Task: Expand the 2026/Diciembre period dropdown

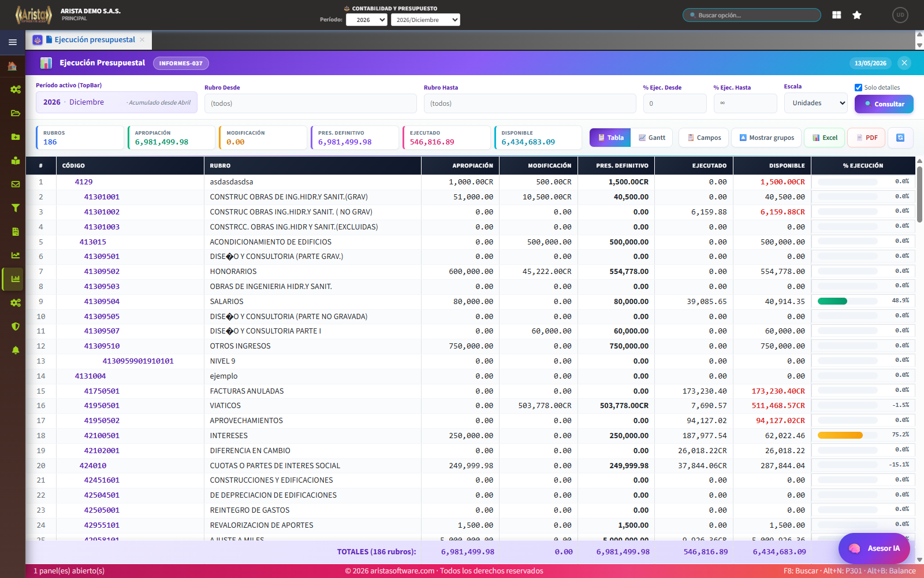Action: 426,20
